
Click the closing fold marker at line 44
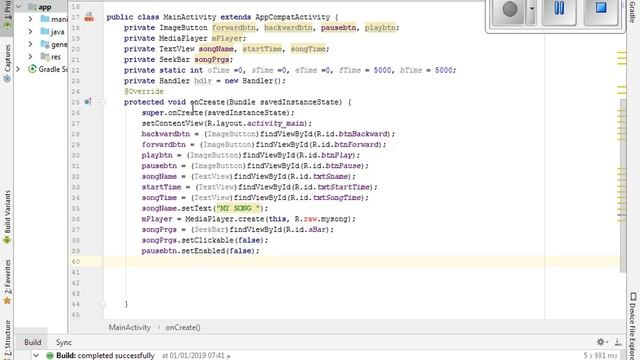click(x=103, y=304)
